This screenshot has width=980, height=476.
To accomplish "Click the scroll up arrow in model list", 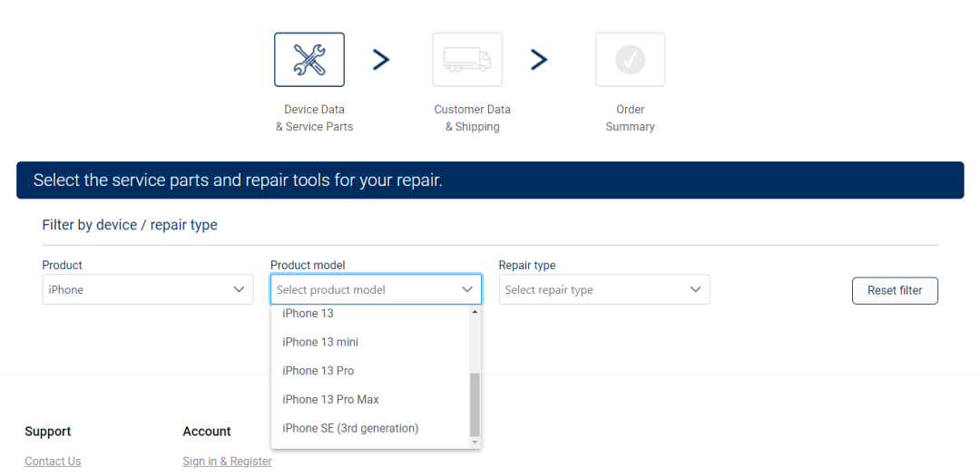I will 475,312.
